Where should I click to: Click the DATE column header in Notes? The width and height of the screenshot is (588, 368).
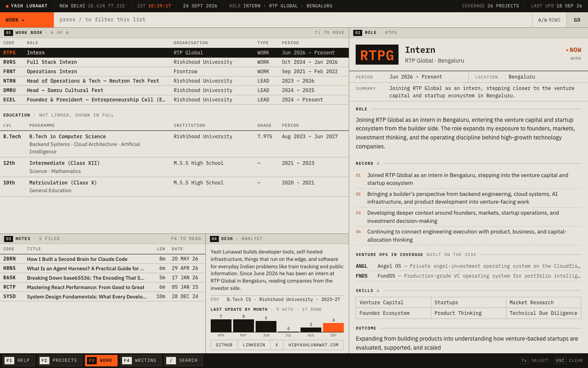click(x=177, y=249)
